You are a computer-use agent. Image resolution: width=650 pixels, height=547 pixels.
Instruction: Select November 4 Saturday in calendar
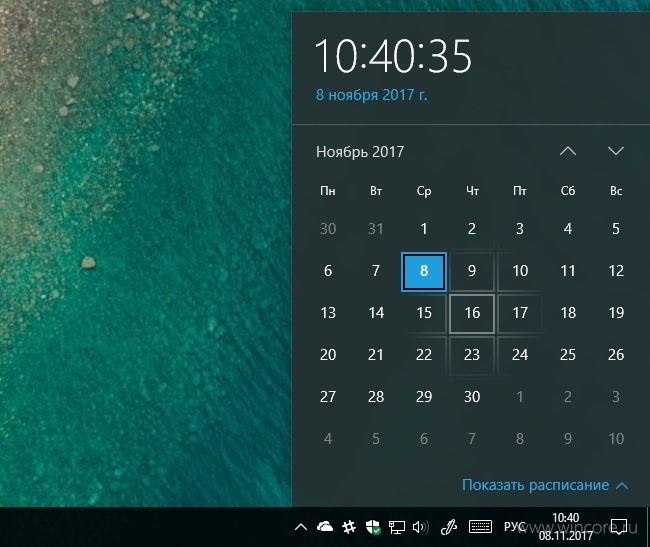[x=568, y=229]
